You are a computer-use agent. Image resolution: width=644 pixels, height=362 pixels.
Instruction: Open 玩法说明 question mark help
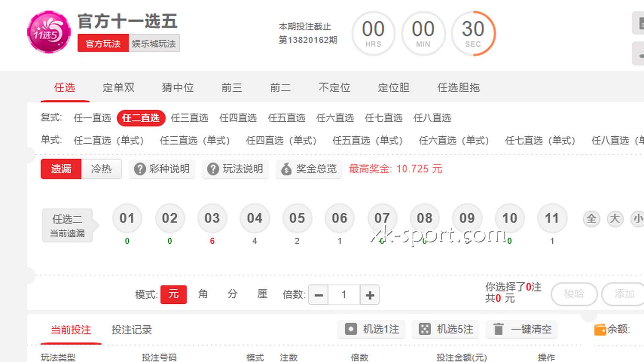click(x=235, y=169)
